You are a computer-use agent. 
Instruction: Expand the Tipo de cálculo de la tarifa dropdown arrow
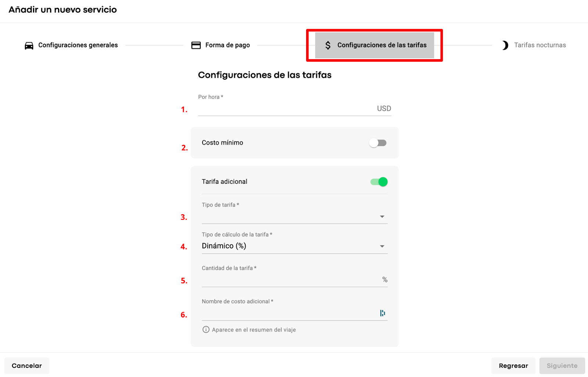[x=382, y=246]
